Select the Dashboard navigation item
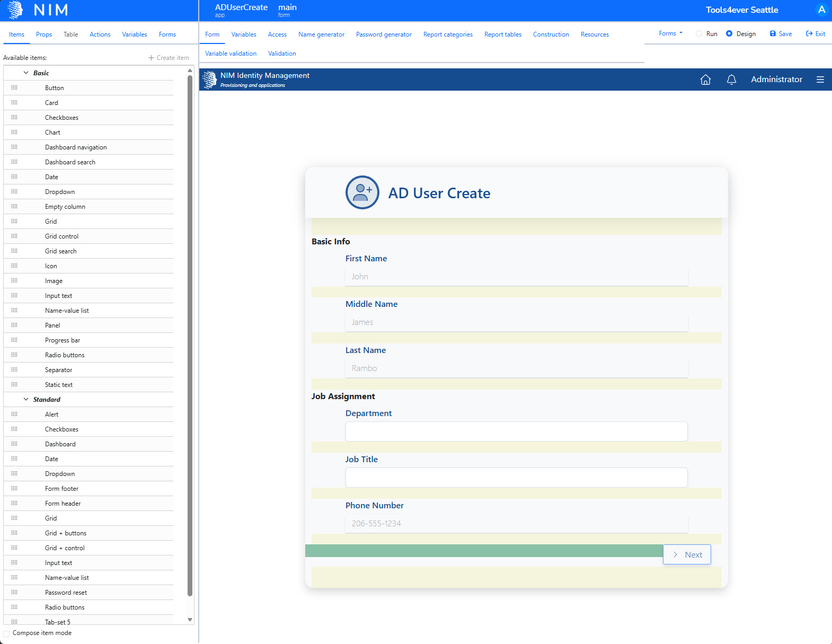Viewport: 832px width, 644px height. point(76,147)
